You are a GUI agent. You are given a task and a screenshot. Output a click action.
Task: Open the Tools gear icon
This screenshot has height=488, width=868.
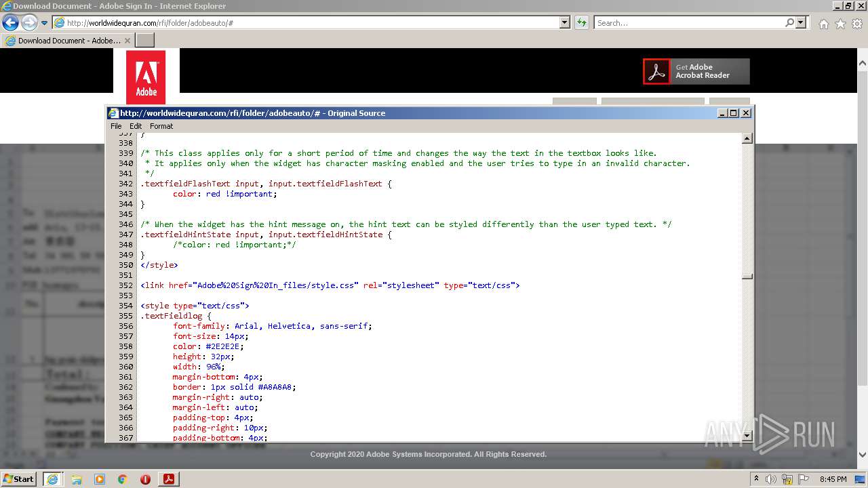(x=857, y=24)
